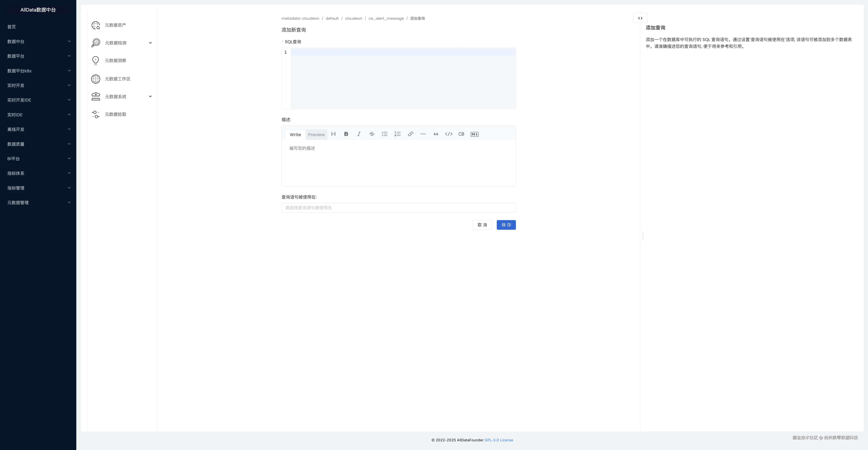
Task: Open 元数据资产 in the side menu
Action: coord(115,25)
